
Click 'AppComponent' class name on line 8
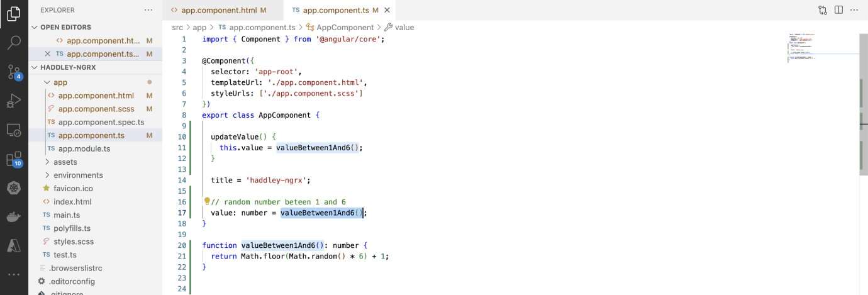pyautogui.click(x=284, y=115)
